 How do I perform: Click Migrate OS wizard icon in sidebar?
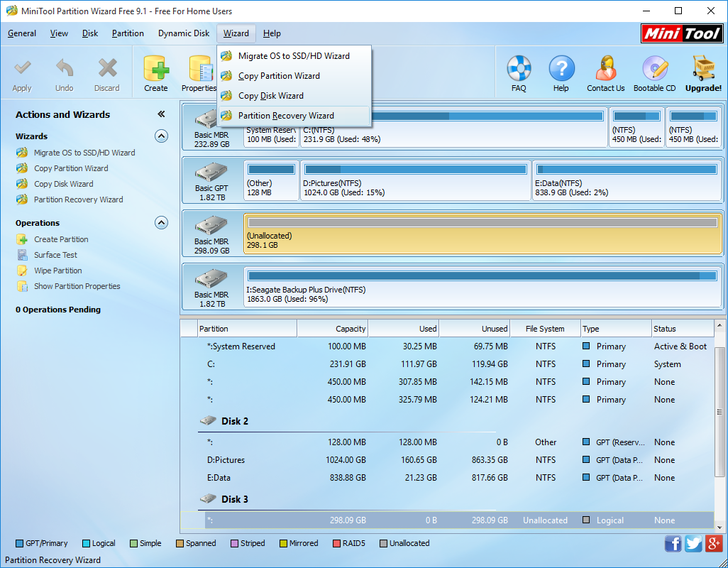(22, 153)
